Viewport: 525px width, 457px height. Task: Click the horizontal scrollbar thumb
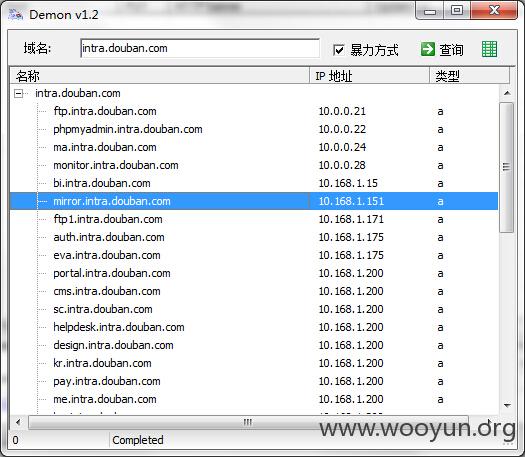pyautogui.click(x=248, y=422)
